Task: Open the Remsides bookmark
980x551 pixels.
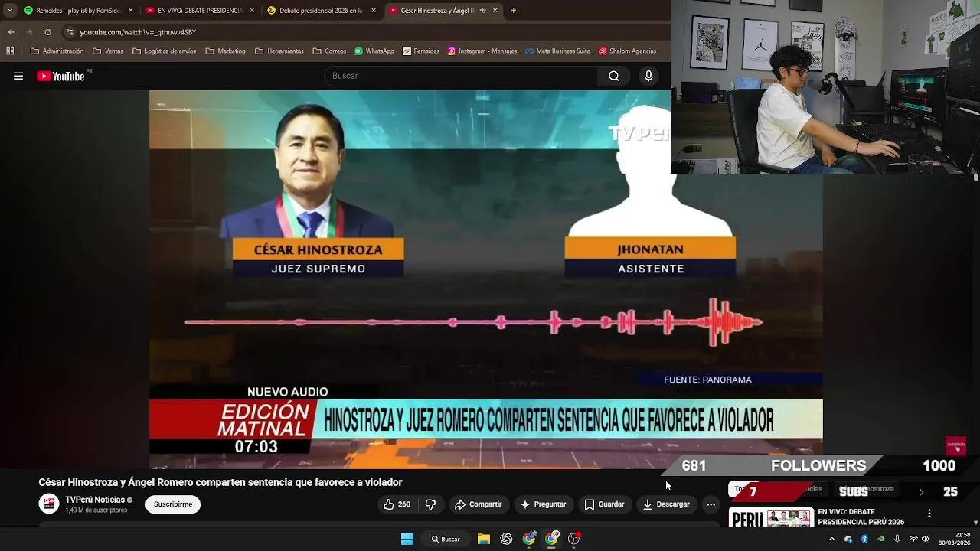Action: pos(421,51)
